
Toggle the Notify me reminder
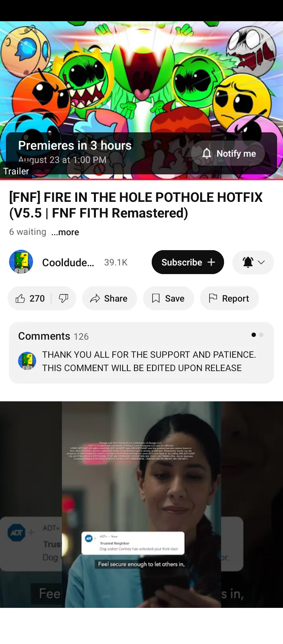click(x=228, y=154)
